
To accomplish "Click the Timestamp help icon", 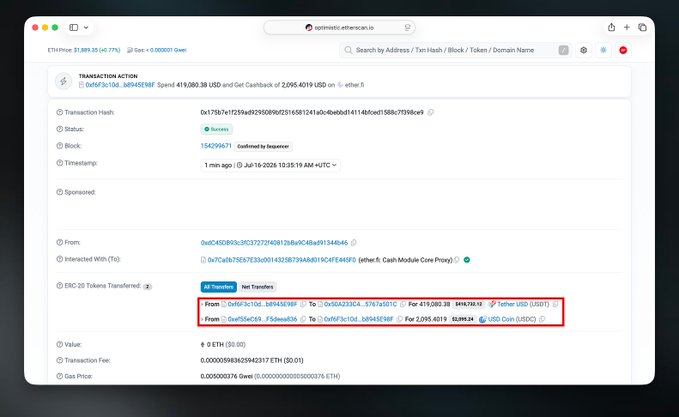I will (60, 163).
